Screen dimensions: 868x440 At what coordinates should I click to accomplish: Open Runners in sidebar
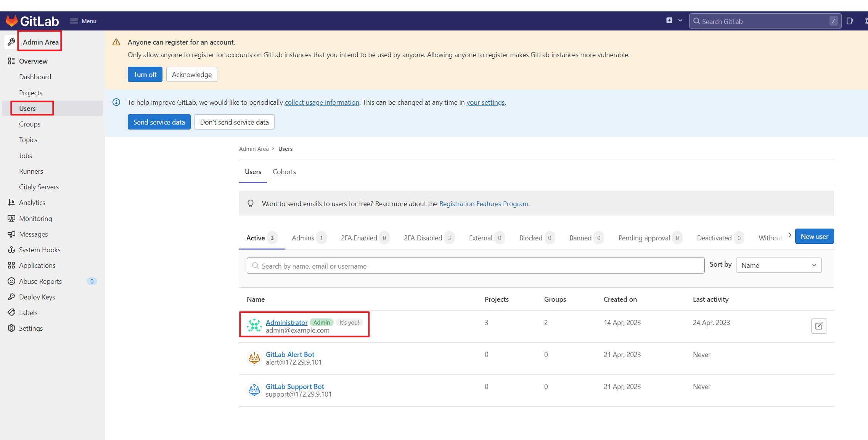coord(31,171)
